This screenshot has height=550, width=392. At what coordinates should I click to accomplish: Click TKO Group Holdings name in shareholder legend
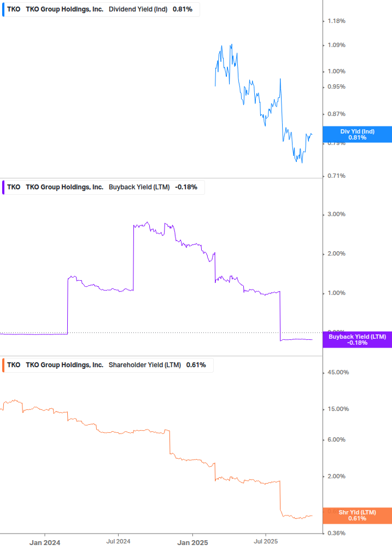click(65, 364)
